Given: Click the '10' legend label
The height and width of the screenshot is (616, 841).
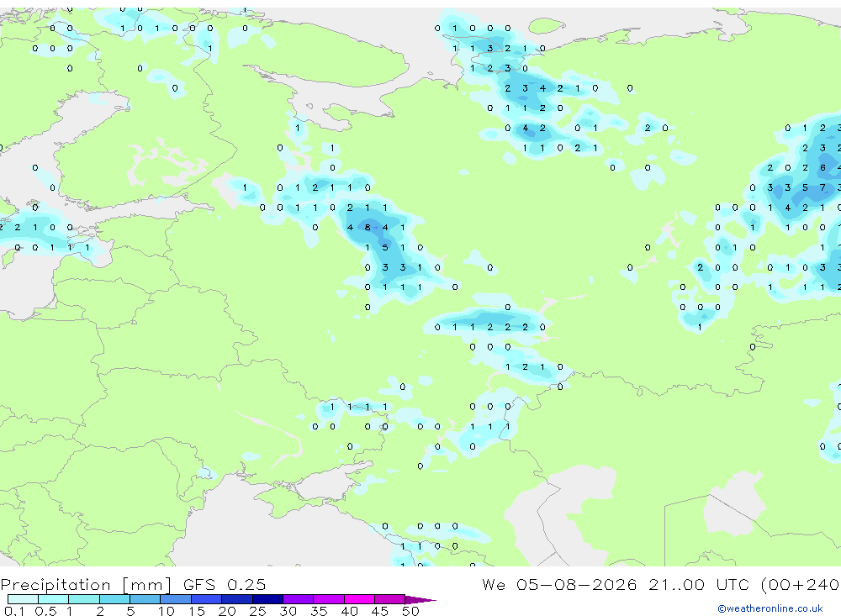Looking at the screenshot, I should 167,611.
